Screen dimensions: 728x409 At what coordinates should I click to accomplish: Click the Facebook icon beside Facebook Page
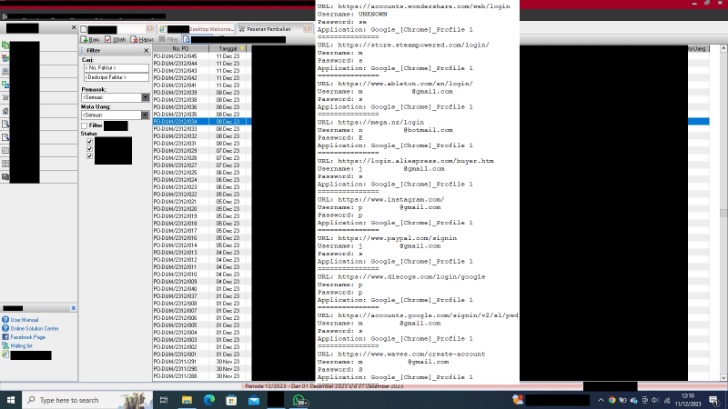(5, 337)
